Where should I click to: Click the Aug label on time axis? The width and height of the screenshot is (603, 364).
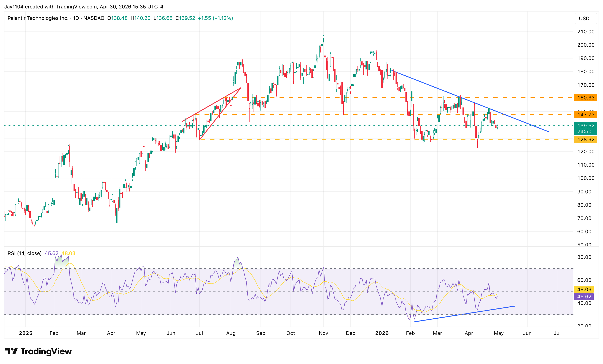pyautogui.click(x=231, y=333)
